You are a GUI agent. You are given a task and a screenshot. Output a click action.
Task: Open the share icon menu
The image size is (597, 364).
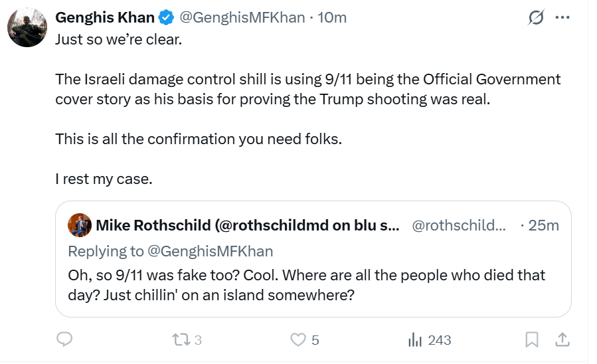562,340
